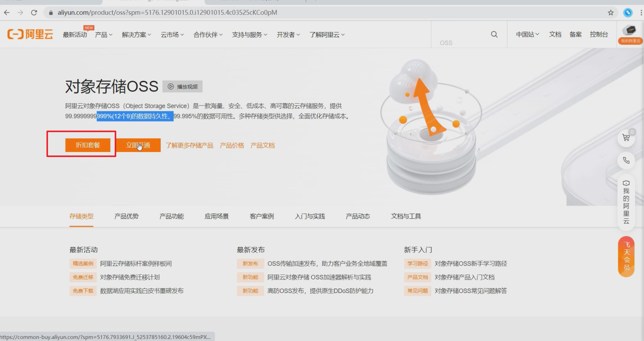This screenshot has height=341, width=644.
Task: Click the search magnifier icon
Action: pos(494,34)
